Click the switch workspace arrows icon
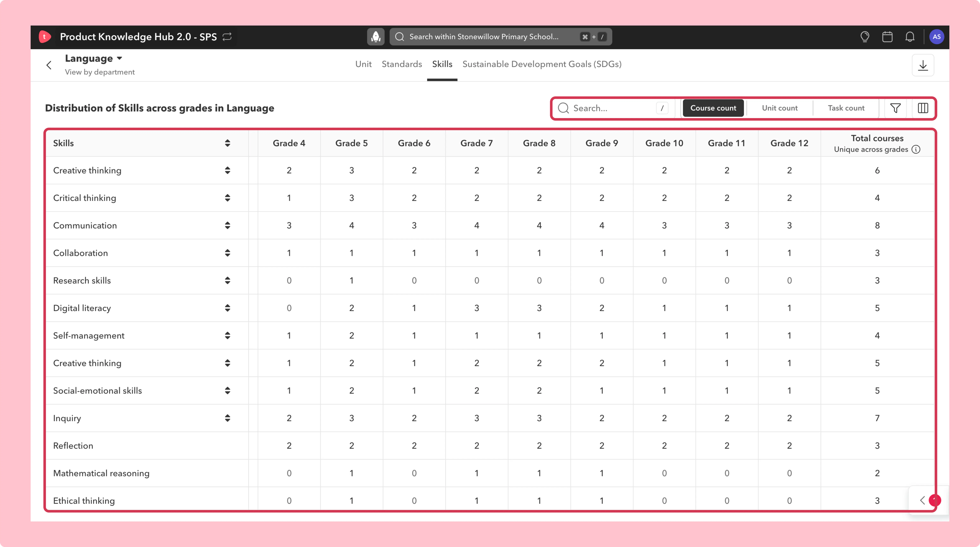 pyautogui.click(x=227, y=37)
